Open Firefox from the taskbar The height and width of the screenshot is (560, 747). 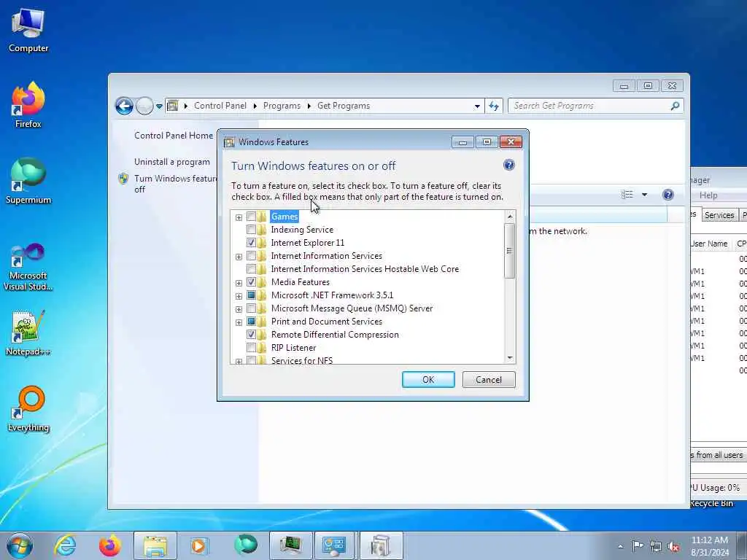(109, 545)
